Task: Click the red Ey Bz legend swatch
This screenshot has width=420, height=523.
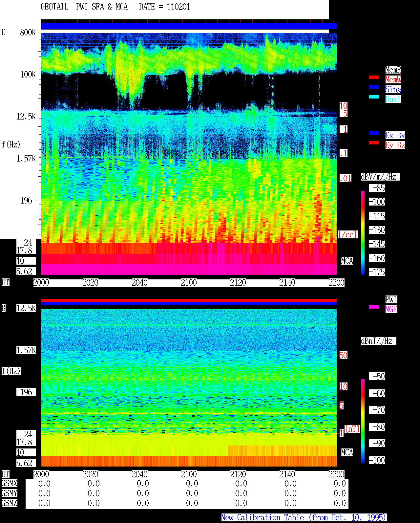Action: click(x=374, y=143)
